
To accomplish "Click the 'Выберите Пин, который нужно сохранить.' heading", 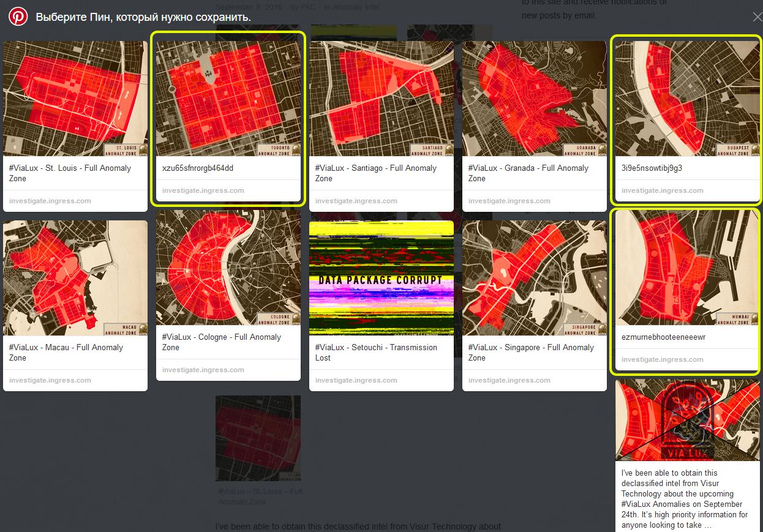I will point(143,17).
